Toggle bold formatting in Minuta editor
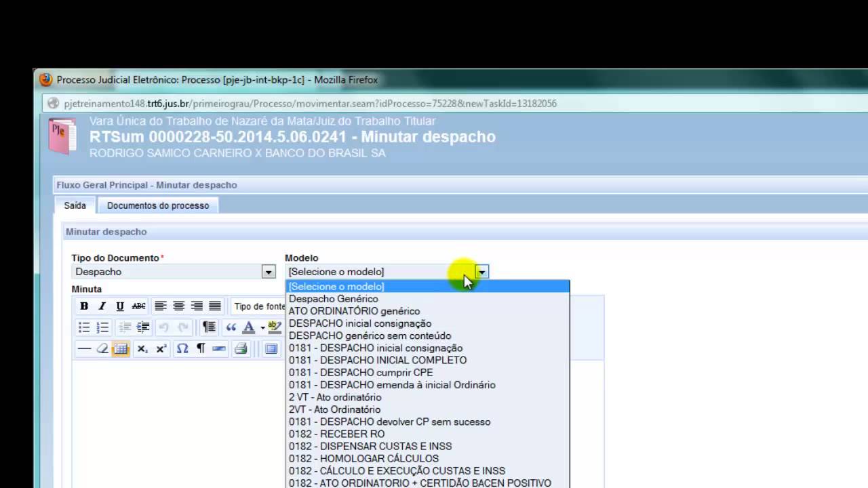Viewport: 868px width, 488px height. point(84,306)
